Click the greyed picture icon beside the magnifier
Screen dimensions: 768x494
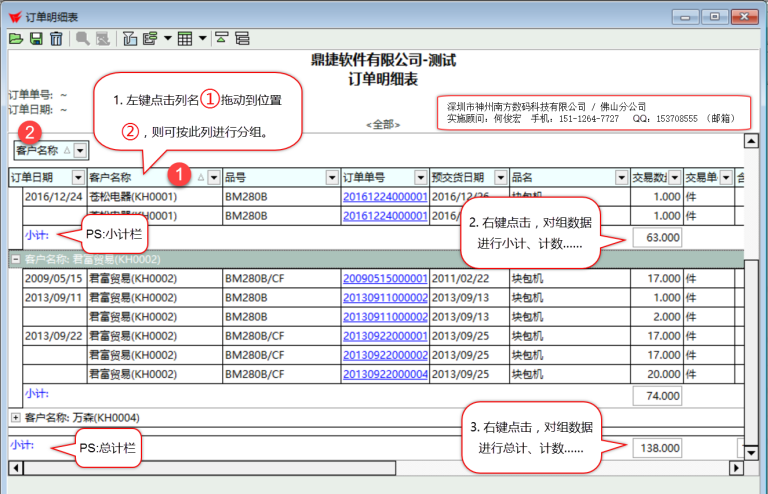coord(102,39)
